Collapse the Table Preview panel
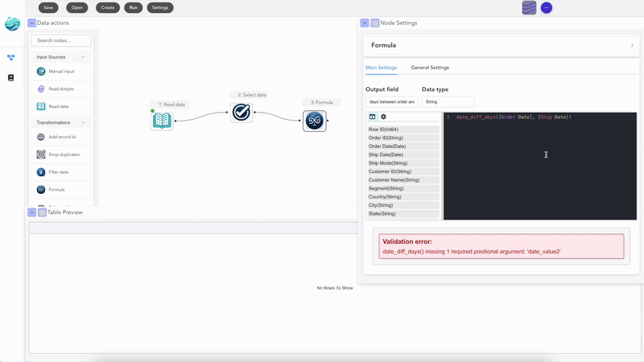Viewport: 644px width, 362px height. pos(31,212)
